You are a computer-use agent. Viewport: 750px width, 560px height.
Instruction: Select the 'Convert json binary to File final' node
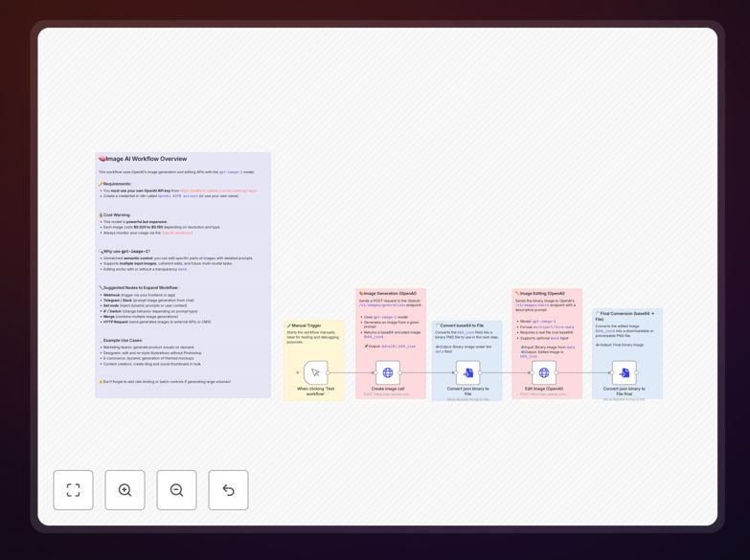tap(625, 372)
